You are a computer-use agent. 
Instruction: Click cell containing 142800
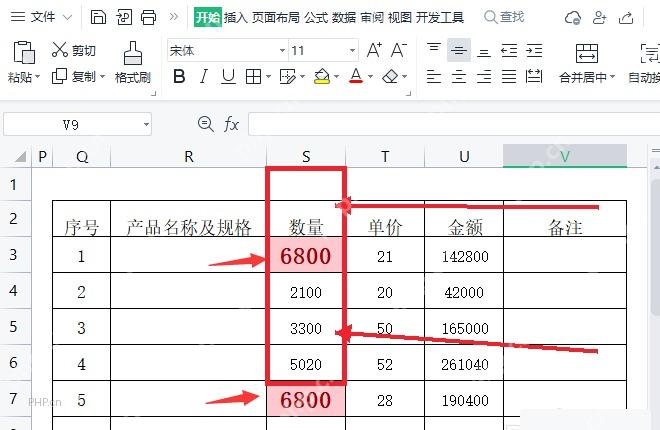click(x=464, y=255)
